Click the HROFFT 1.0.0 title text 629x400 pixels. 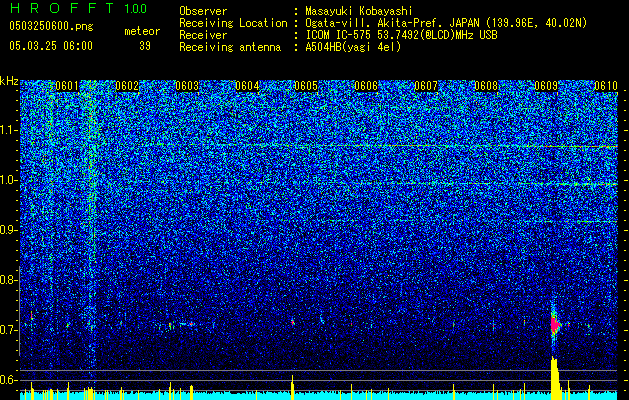[78, 8]
